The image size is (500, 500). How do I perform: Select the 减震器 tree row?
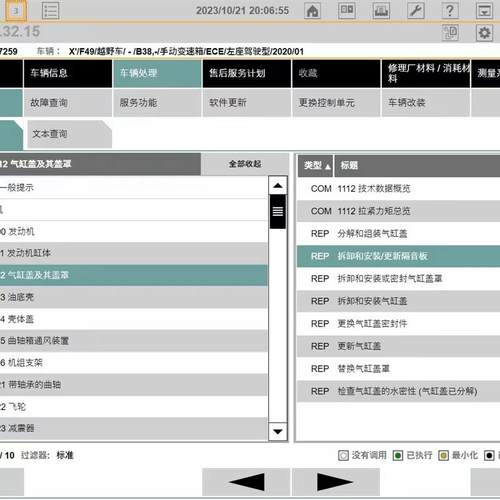[x=134, y=428]
